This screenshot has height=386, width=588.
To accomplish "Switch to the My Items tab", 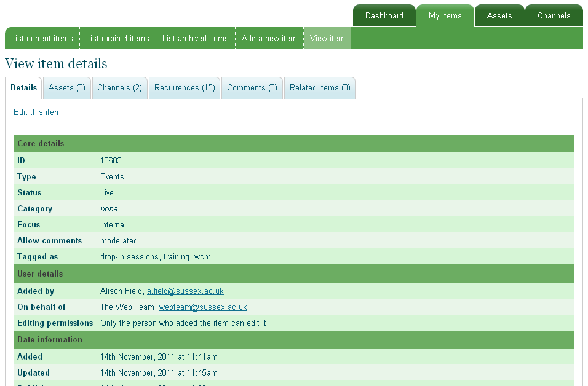I will click(x=445, y=16).
